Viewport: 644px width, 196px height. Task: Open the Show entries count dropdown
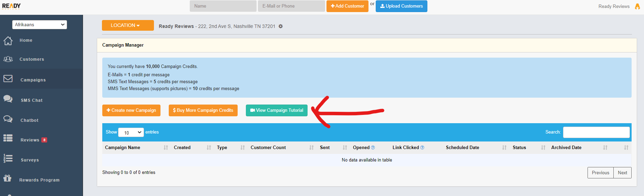coord(131,133)
